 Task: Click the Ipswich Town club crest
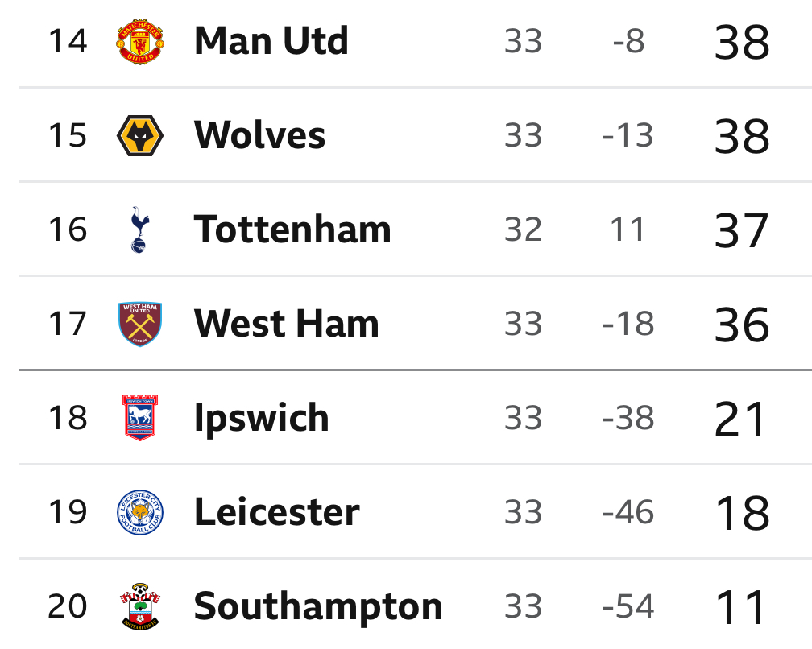click(140, 418)
